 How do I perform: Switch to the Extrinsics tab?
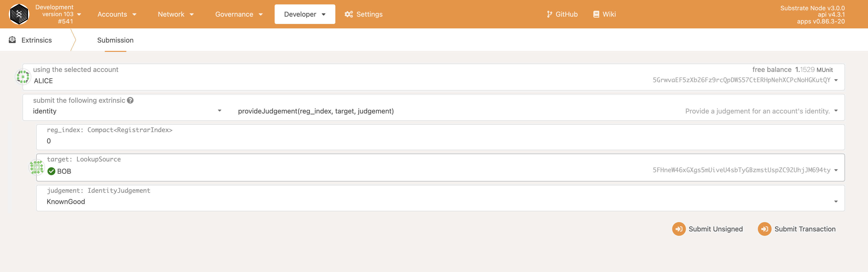tap(36, 40)
